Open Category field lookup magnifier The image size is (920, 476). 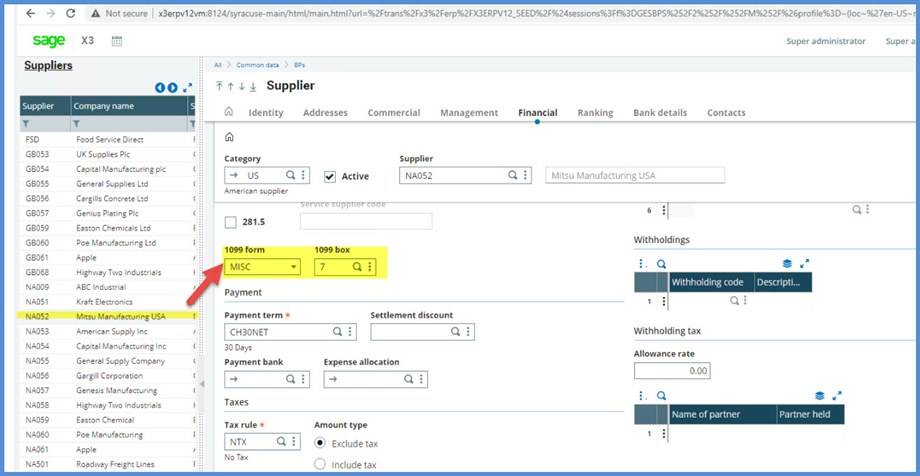[290, 175]
